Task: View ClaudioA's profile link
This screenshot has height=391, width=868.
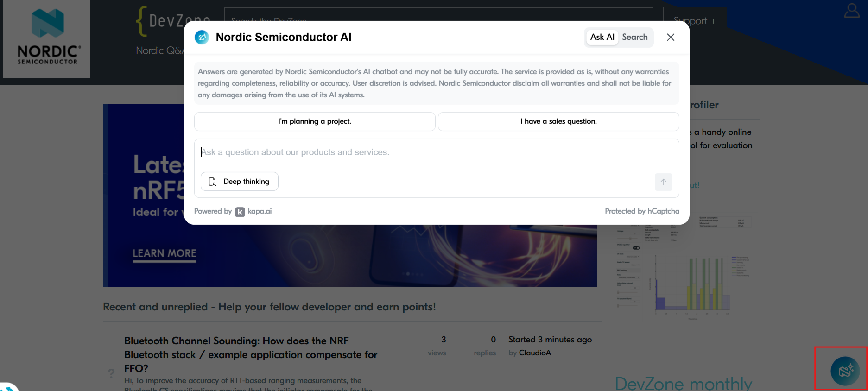Action: [x=535, y=353]
